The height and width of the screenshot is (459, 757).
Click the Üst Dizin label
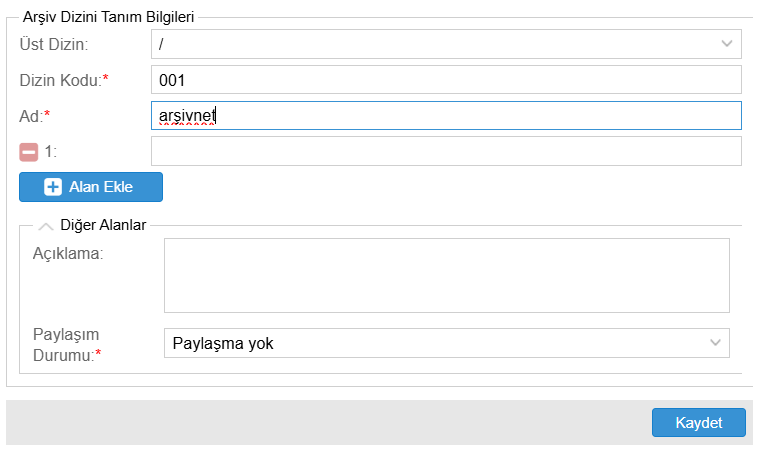click(54, 44)
